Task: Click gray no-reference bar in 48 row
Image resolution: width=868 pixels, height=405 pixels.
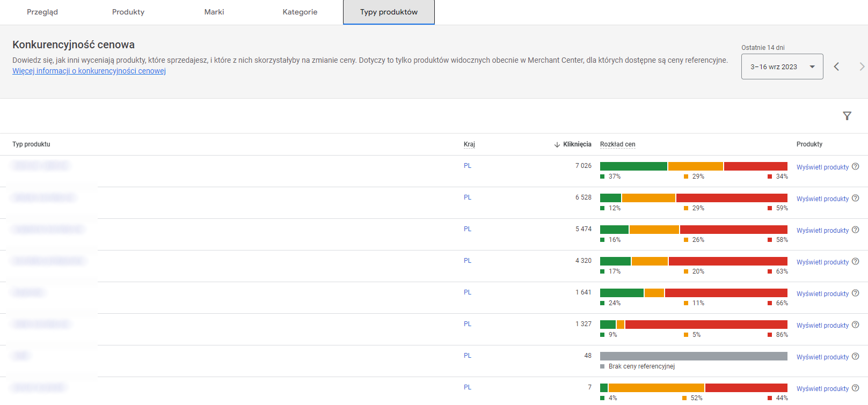Action: (x=694, y=356)
